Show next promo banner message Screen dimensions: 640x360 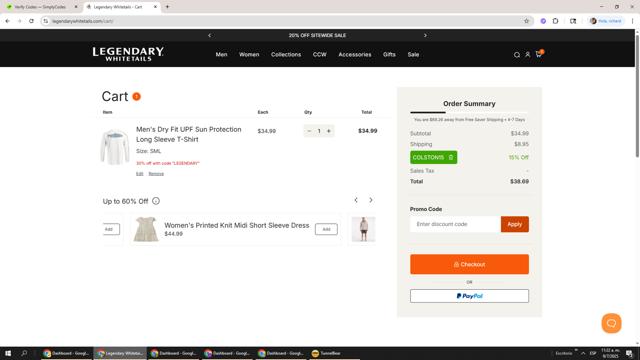point(425,36)
